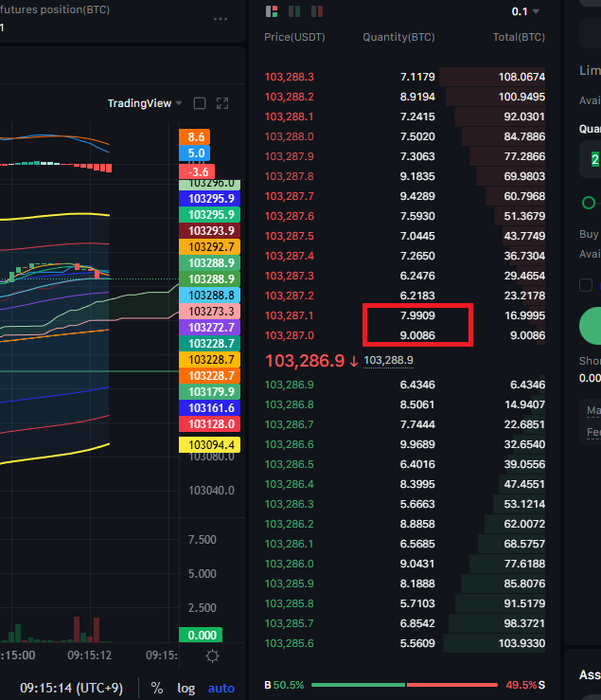Click the chart time 09:15:14 (UTC+9)

coord(71,688)
